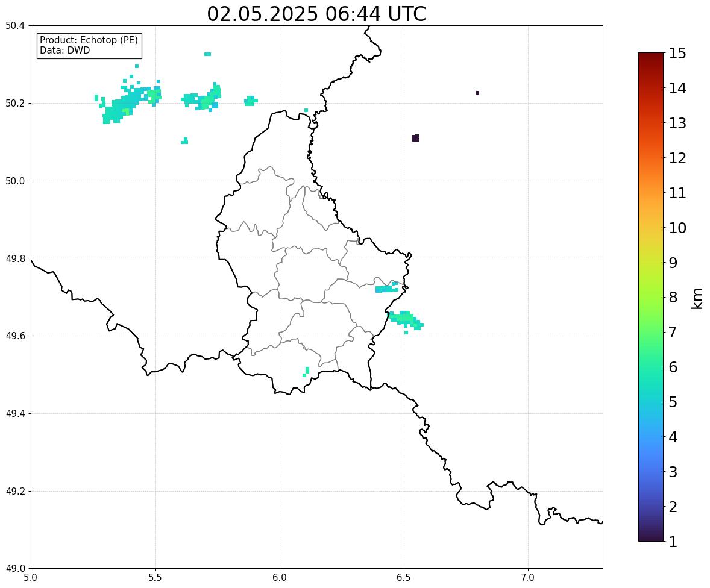Click the x-axis label '7.0'

click(529, 578)
